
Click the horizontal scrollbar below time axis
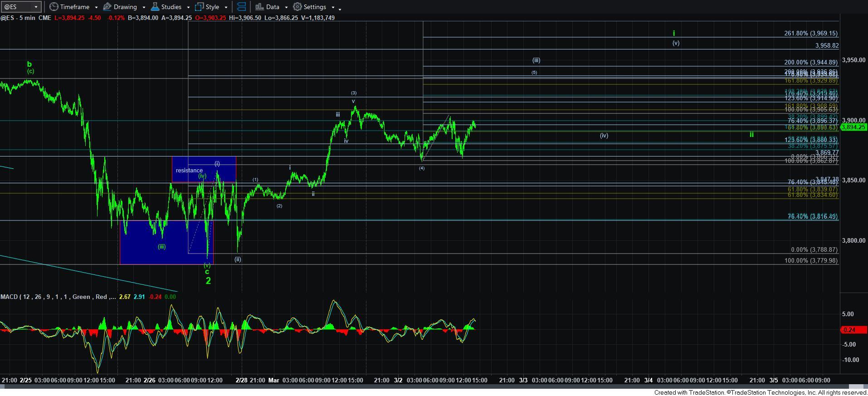coord(434,386)
